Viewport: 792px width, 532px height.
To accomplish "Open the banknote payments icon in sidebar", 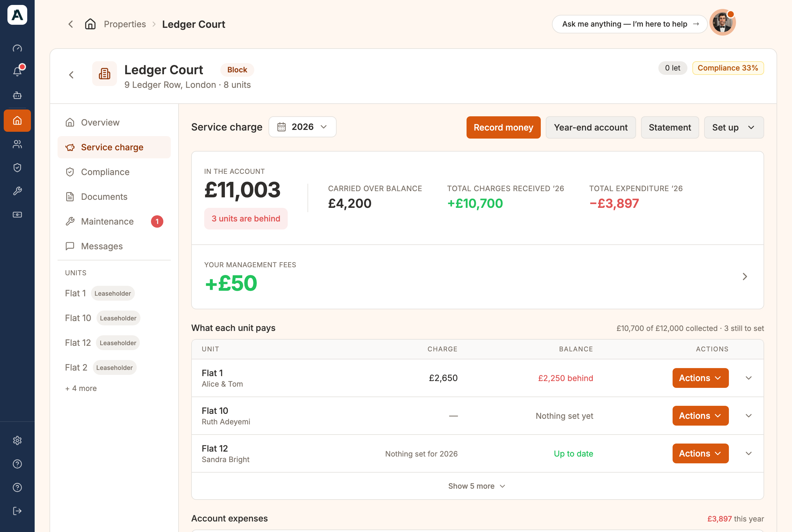I will coord(17,214).
